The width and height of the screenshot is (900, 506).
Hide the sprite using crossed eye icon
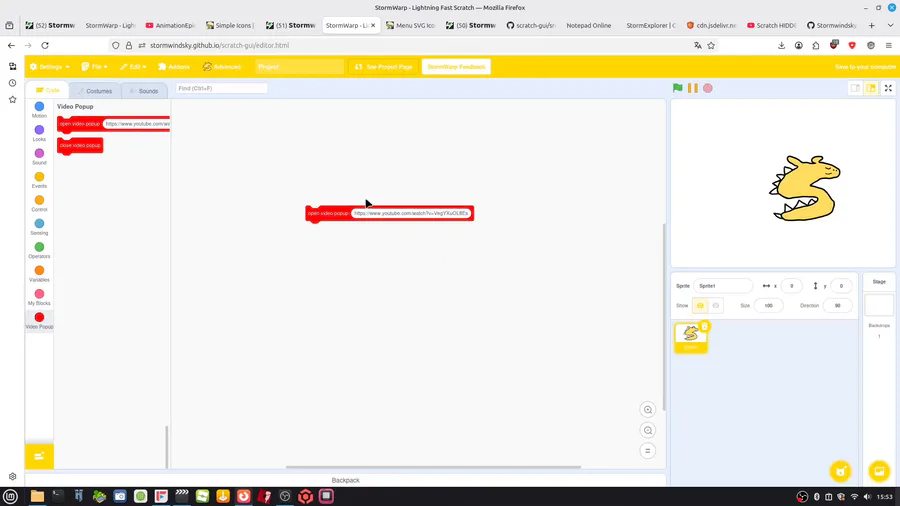(x=716, y=306)
